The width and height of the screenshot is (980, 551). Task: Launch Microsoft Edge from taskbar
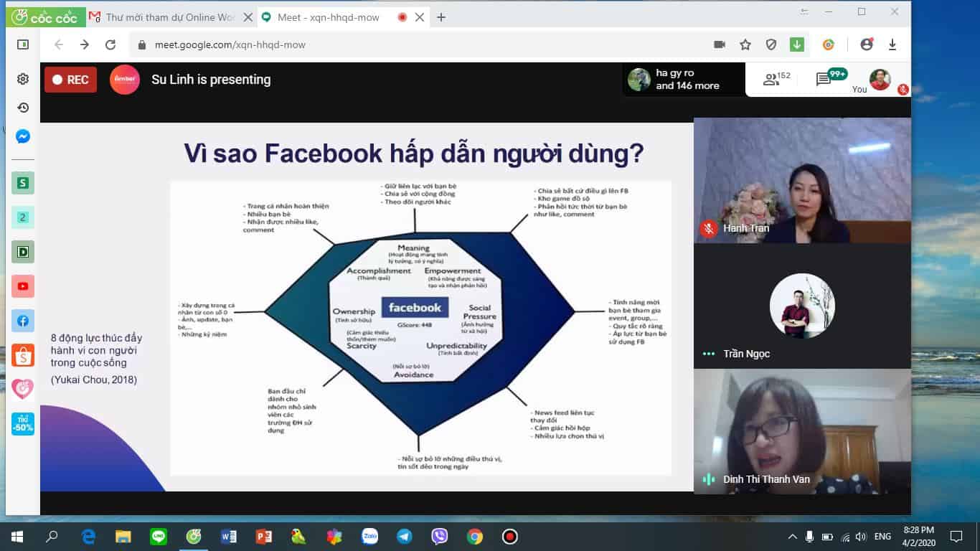pyautogui.click(x=89, y=536)
